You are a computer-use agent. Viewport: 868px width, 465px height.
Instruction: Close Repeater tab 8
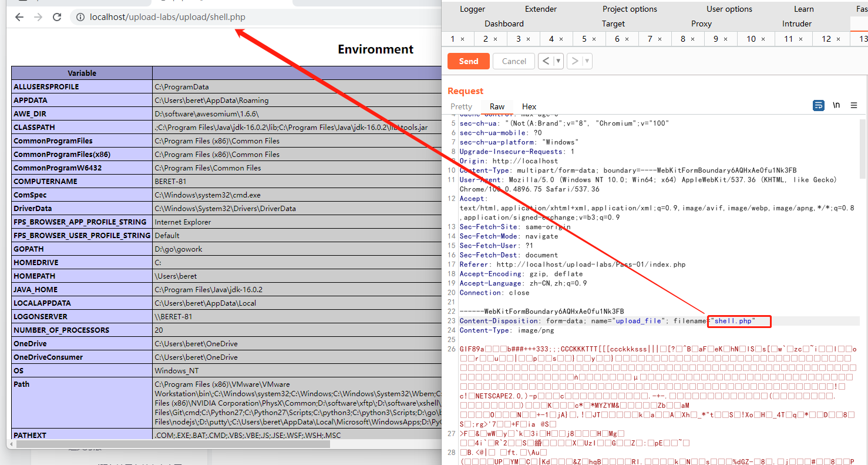pyautogui.click(x=693, y=39)
